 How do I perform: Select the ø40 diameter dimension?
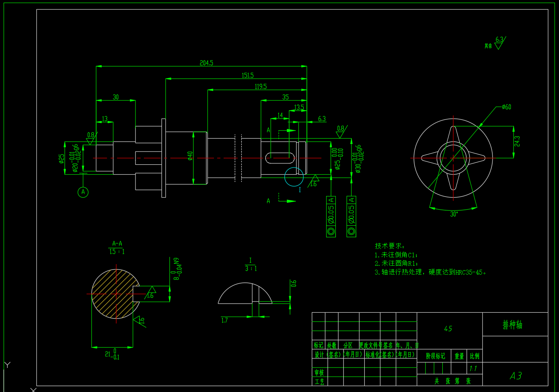[x=190, y=156]
